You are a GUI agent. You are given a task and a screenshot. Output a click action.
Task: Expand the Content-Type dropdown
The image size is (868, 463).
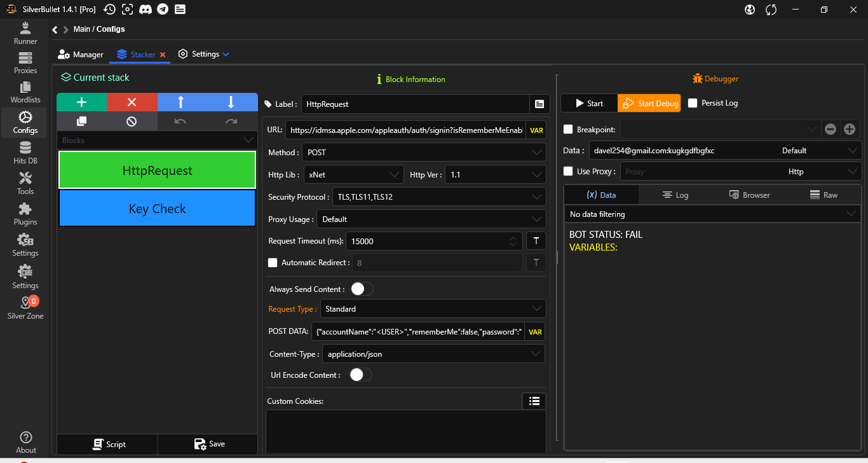point(434,354)
